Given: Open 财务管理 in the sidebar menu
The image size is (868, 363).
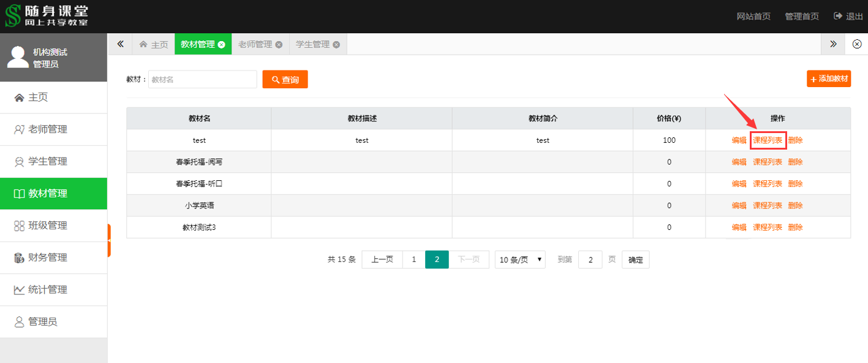Looking at the screenshot, I should coord(48,258).
